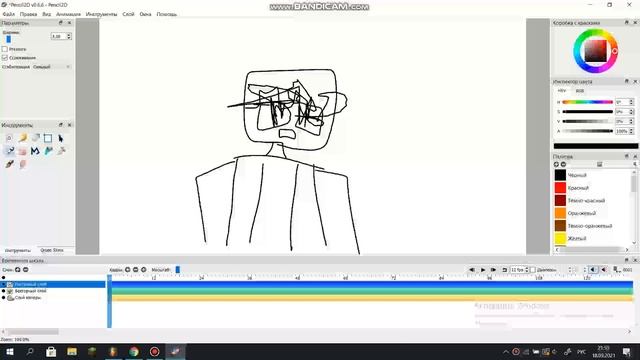Toggle the Сглаживание anti-aliasing checkbox
The image size is (640, 360).
click(x=5, y=58)
